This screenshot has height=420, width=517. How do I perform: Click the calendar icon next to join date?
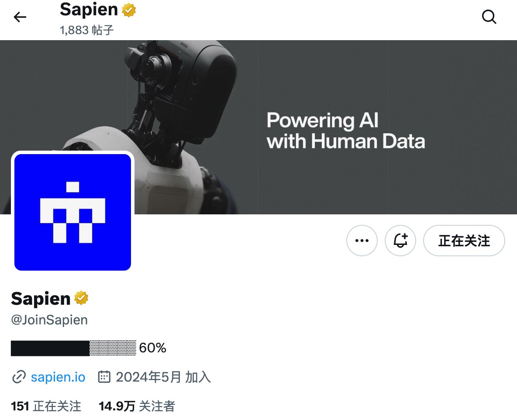pyautogui.click(x=104, y=377)
